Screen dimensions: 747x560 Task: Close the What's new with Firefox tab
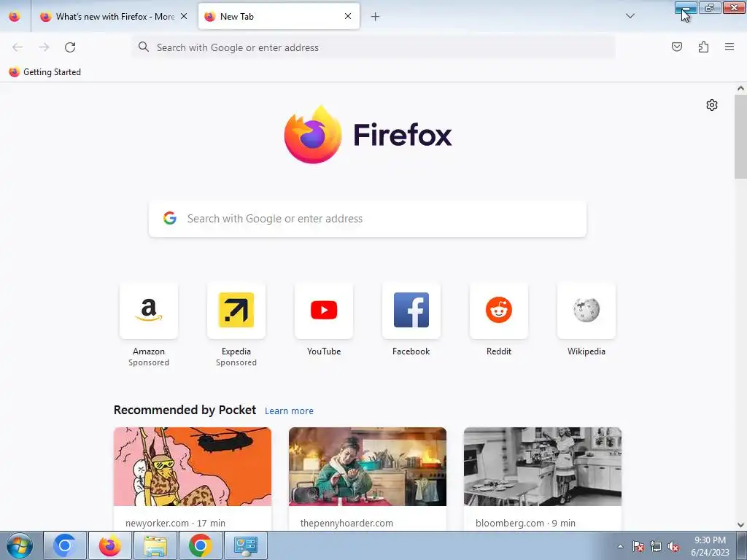click(184, 16)
